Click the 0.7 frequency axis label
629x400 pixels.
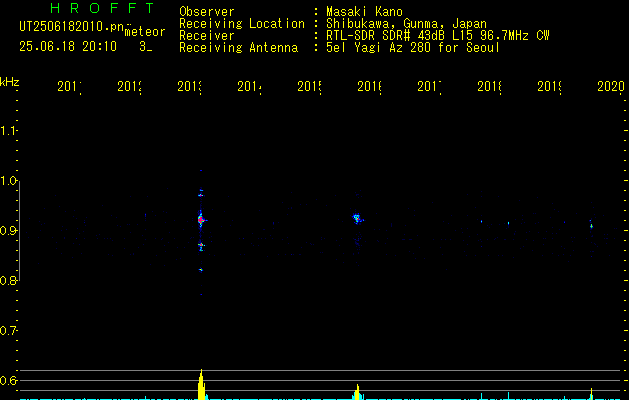[x=8, y=331]
